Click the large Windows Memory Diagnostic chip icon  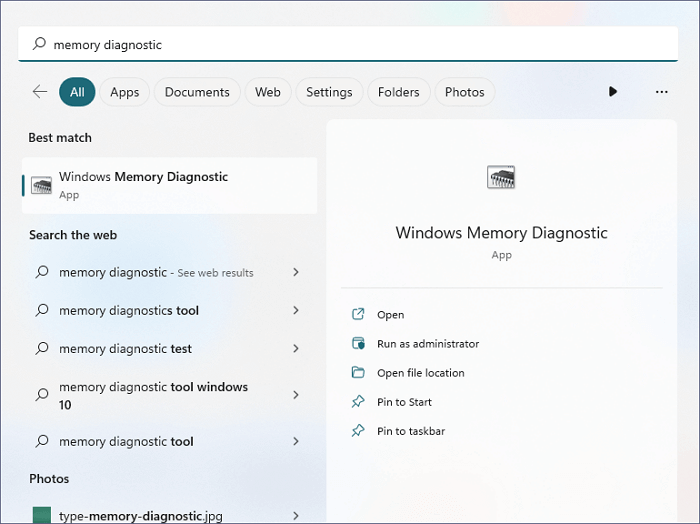(x=501, y=179)
